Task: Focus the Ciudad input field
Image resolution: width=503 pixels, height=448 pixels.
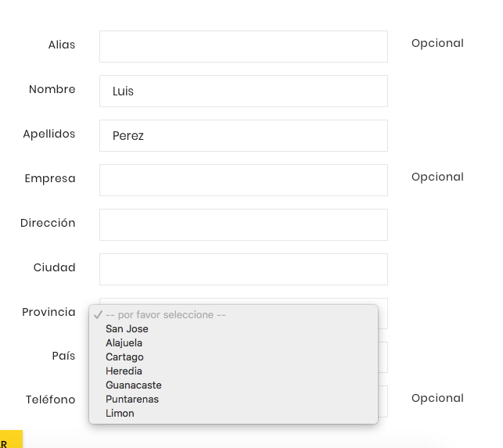Action: [243, 269]
